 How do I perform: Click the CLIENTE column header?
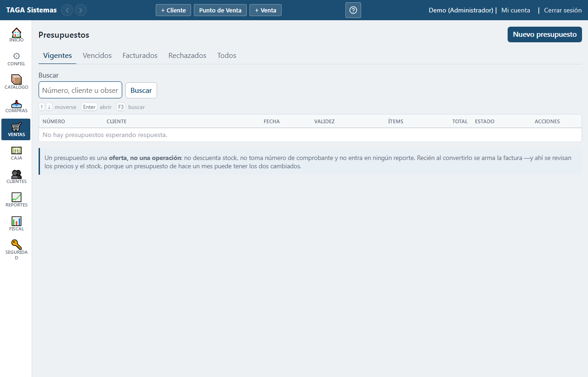click(x=117, y=121)
